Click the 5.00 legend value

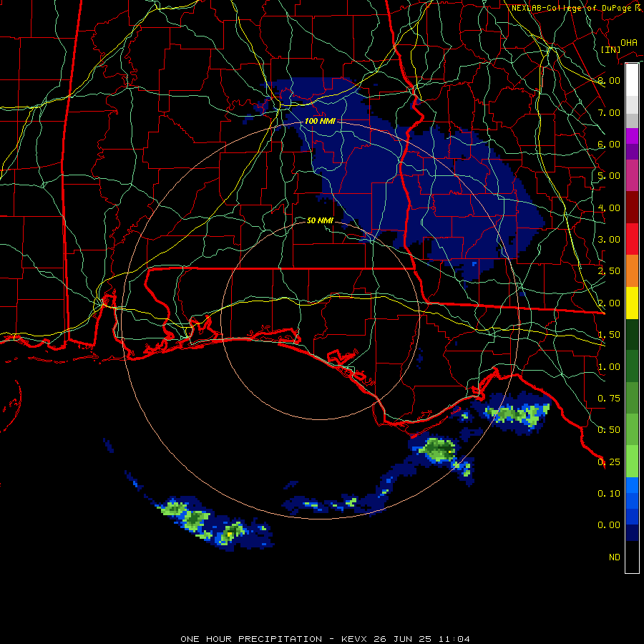pos(609,176)
